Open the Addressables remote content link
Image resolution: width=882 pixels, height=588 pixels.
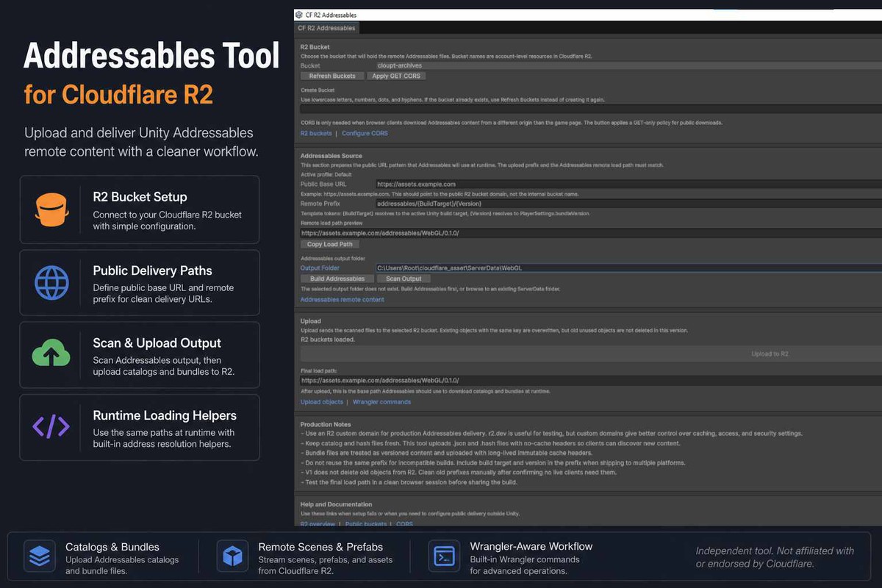tap(342, 299)
